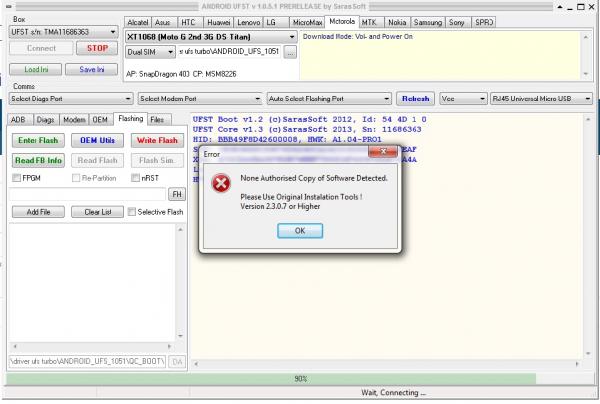
Task: Select the OEM tab
Action: click(x=100, y=120)
